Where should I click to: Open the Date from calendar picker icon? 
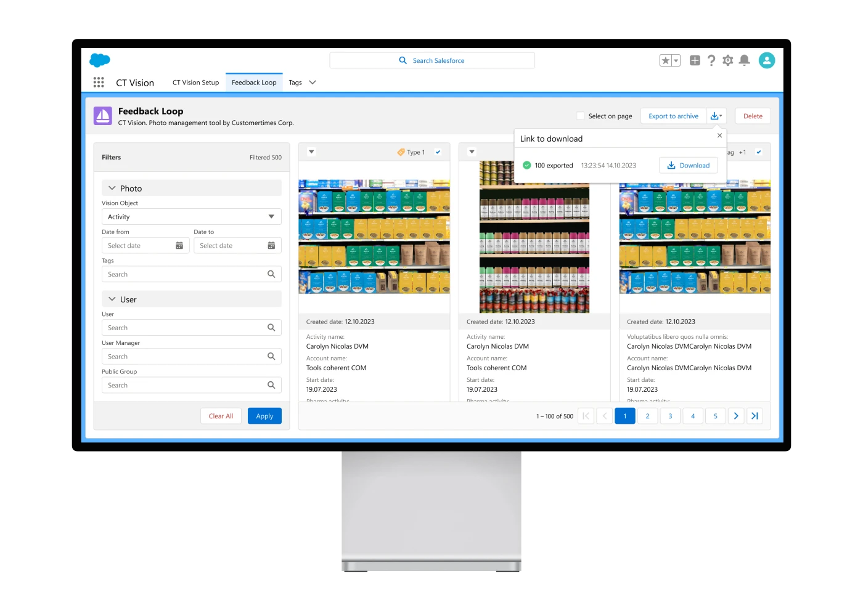click(179, 246)
